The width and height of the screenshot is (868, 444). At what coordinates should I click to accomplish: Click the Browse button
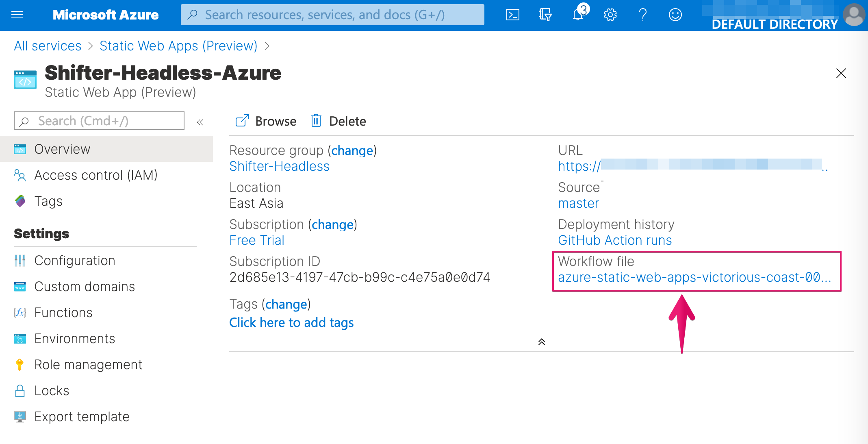[x=266, y=121]
